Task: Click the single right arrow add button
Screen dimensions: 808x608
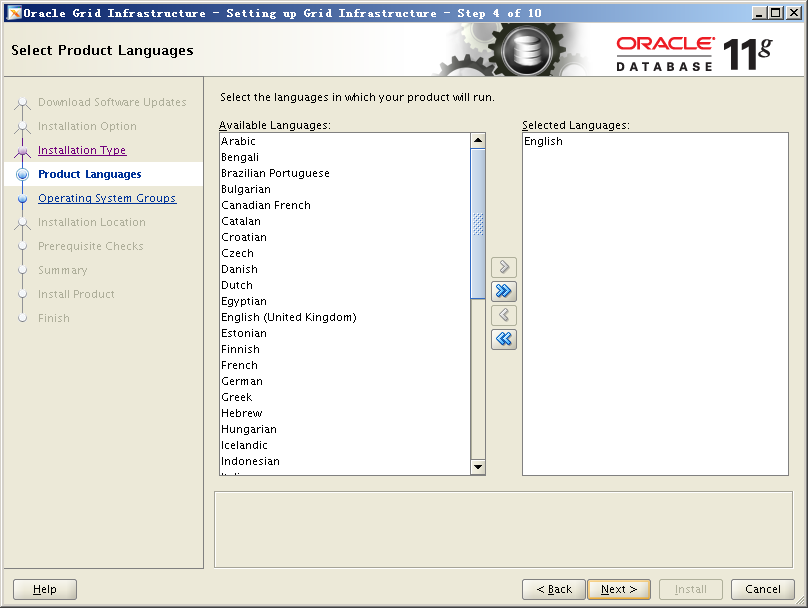Action: pos(504,267)
